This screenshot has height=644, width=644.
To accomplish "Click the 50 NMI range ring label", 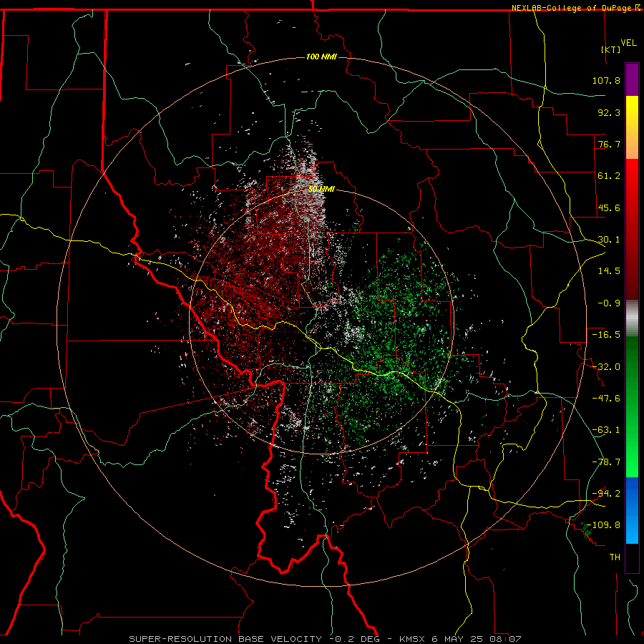I will click(321, 190).
